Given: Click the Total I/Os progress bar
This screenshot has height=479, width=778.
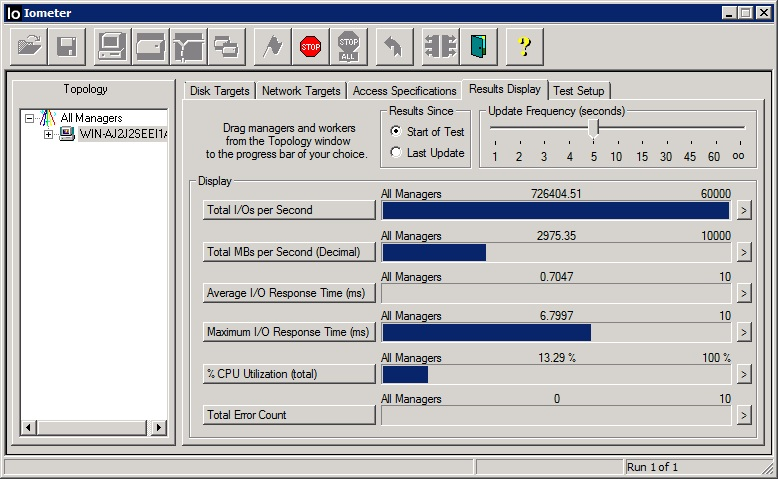Looking at the screenshot, I should click(x=556, y=210).
